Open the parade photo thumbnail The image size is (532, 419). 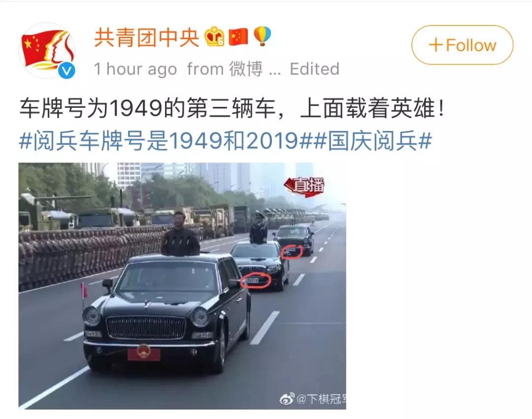point(182,286)
